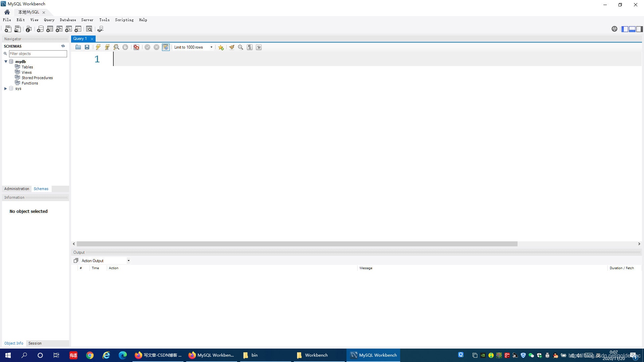Click the Execute Query lightning bolt icon
Image resolution: width=644 pixels, height=362 pixels.
click(x=98, y=47)
